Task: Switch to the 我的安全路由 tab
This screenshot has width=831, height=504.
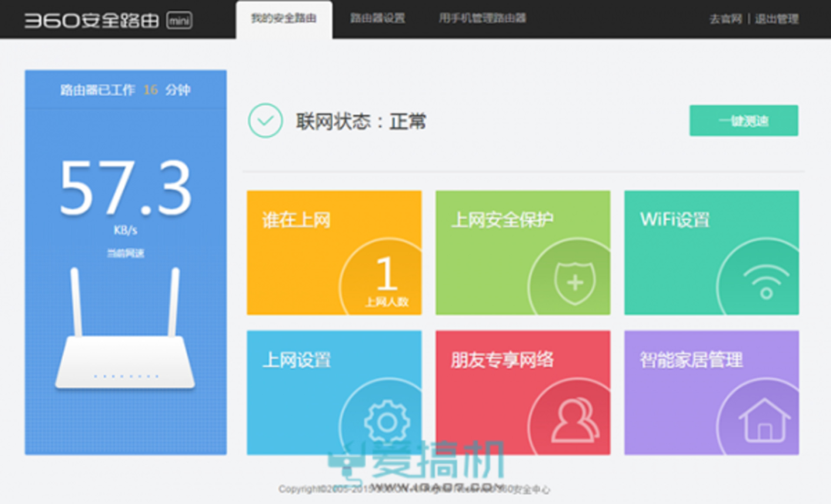Action: (x=284, y=19)
